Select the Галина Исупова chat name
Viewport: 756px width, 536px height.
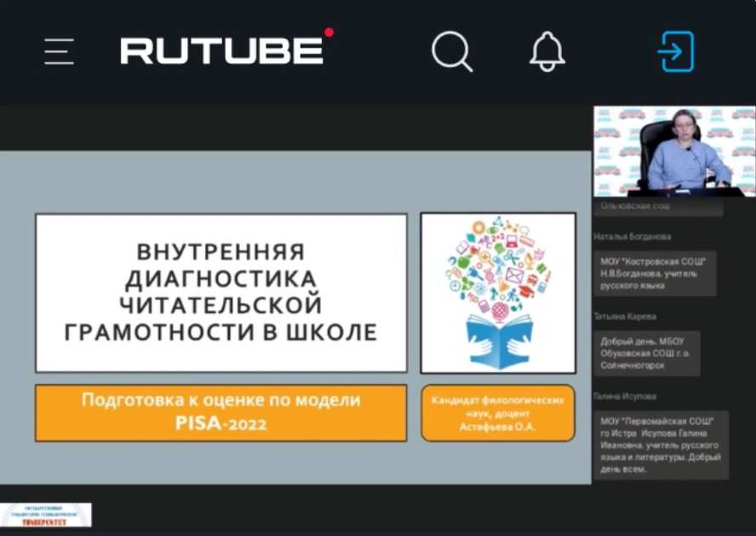(625, 396)
